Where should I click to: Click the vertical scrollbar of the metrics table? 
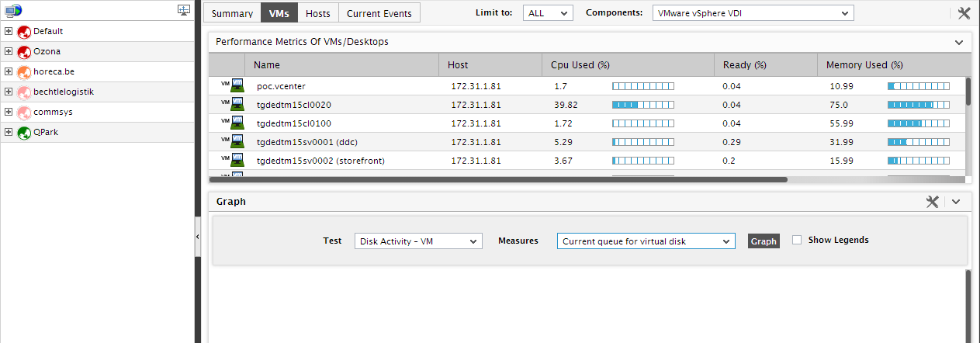968,91
